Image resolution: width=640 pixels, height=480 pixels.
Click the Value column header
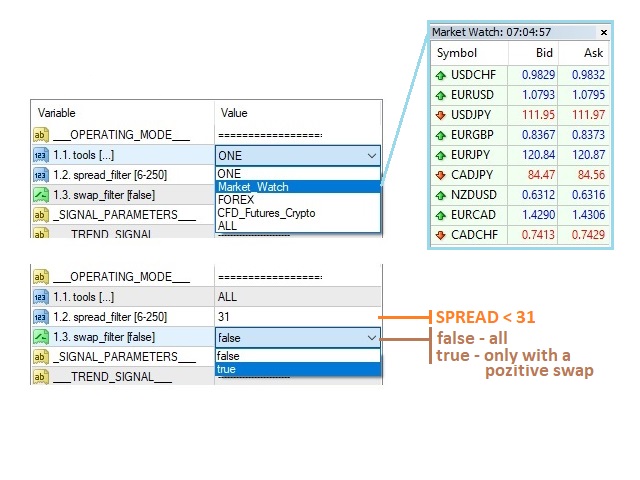[234, 113]
